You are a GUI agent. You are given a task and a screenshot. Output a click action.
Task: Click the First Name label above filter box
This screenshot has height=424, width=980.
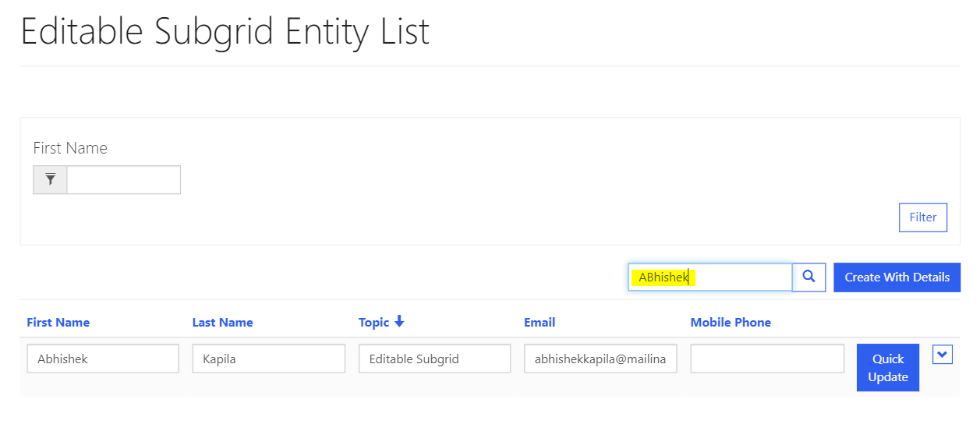coord(70,148)
